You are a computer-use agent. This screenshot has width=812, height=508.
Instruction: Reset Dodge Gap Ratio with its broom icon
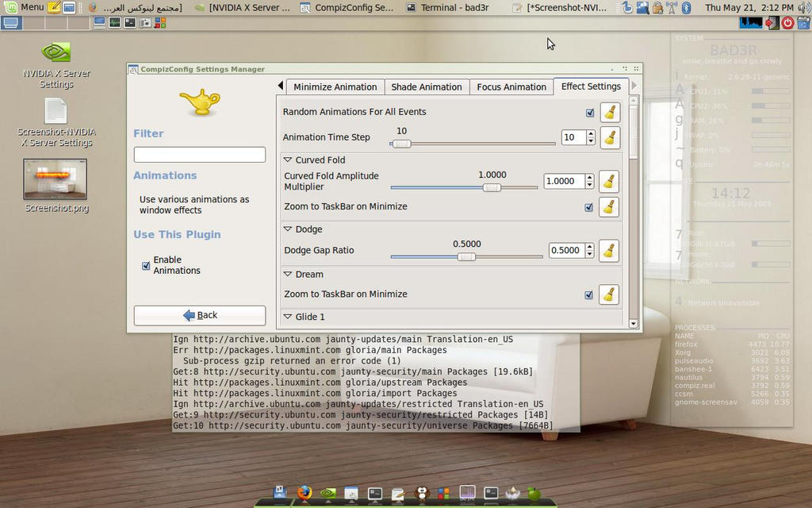(x=609, y=251)
